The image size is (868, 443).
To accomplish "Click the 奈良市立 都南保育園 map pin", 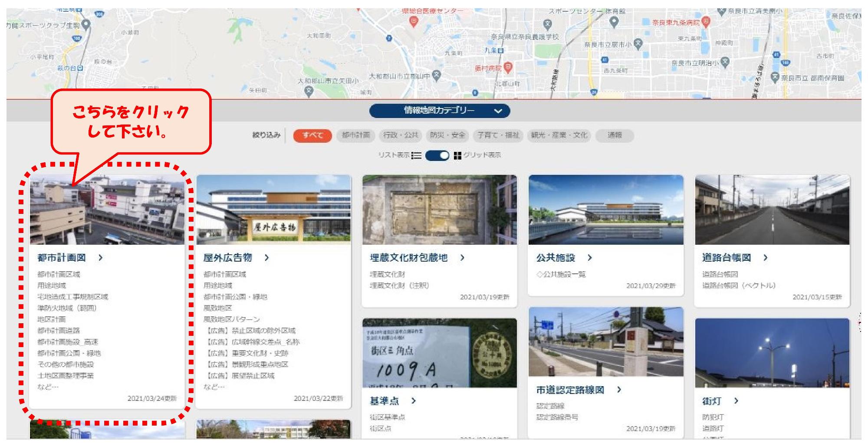I will pyautogui.click(x=775, y=77).
